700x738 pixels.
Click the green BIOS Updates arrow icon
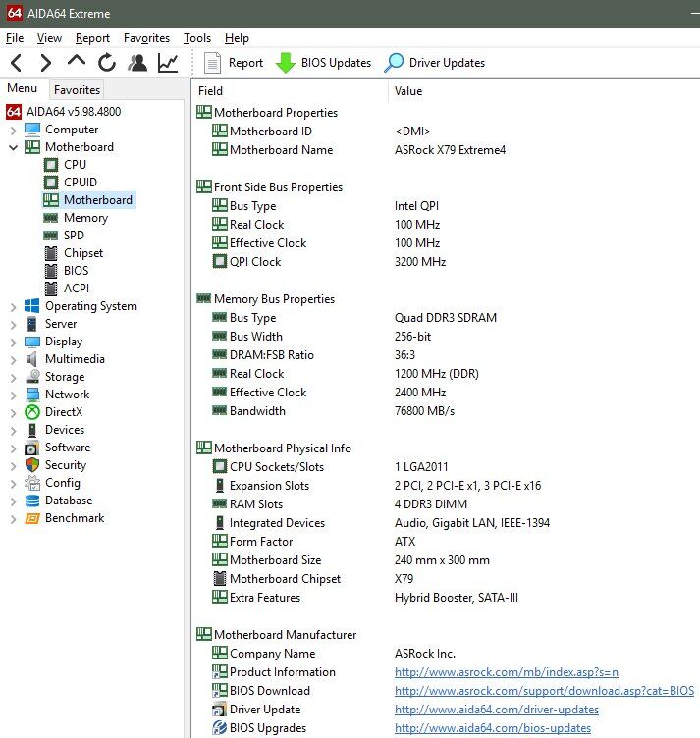click(286, 63)
